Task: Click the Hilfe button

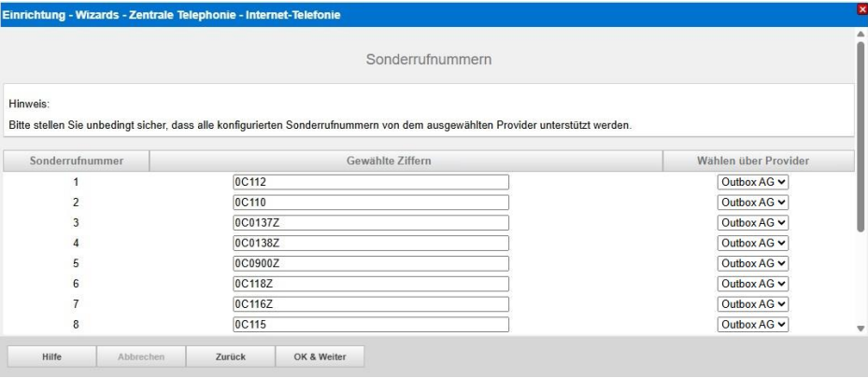Action: 51,357
